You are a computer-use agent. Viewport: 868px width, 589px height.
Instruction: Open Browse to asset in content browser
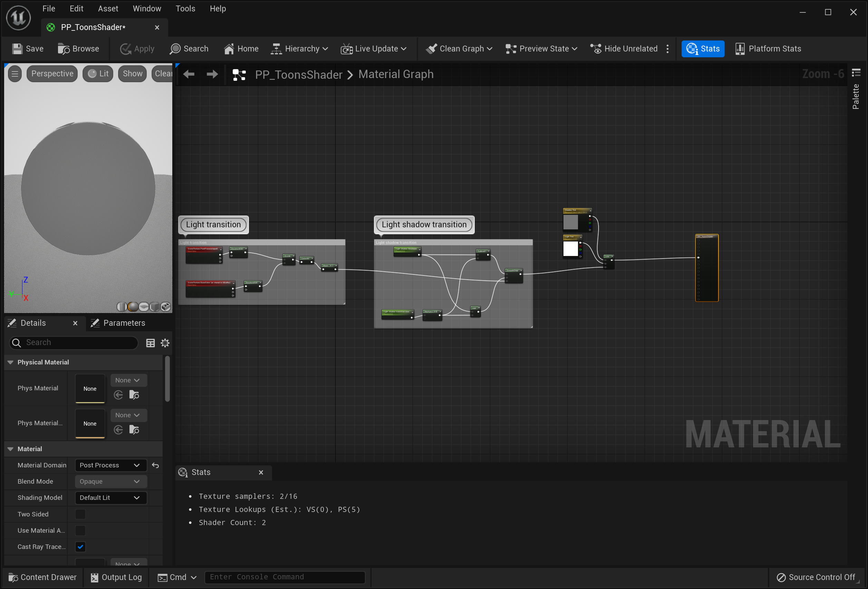[78, 49]
